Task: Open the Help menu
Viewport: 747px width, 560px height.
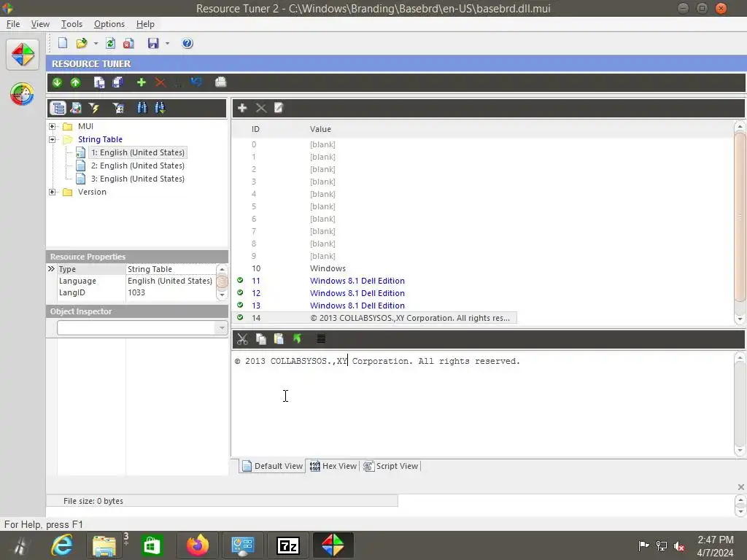Action: click(145, 24)
